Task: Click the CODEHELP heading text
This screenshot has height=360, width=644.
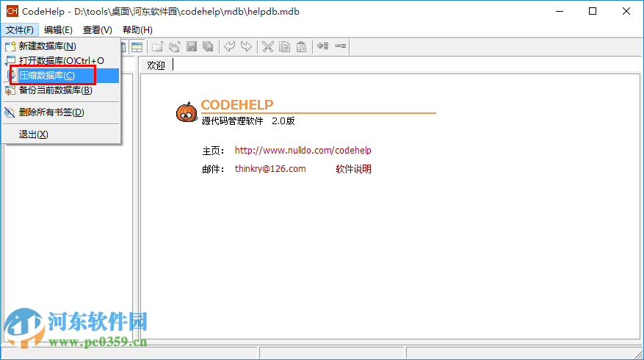Action: click(x=237, y=105)
